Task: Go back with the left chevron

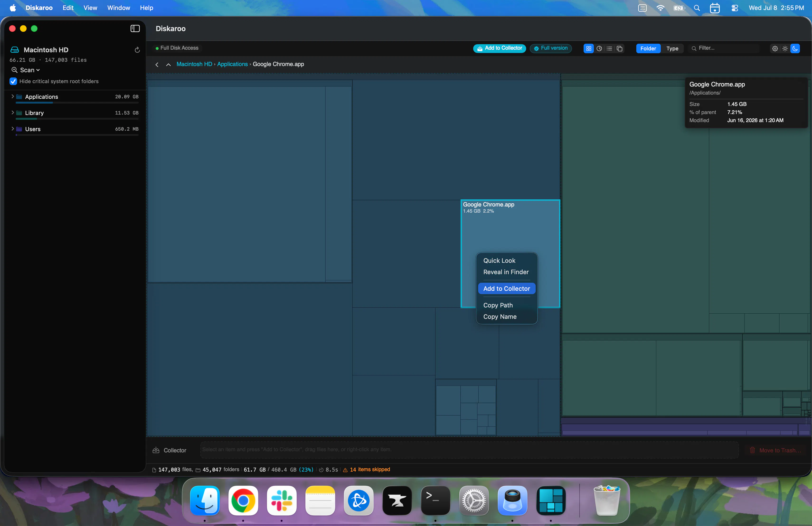Action: (157, 65)
